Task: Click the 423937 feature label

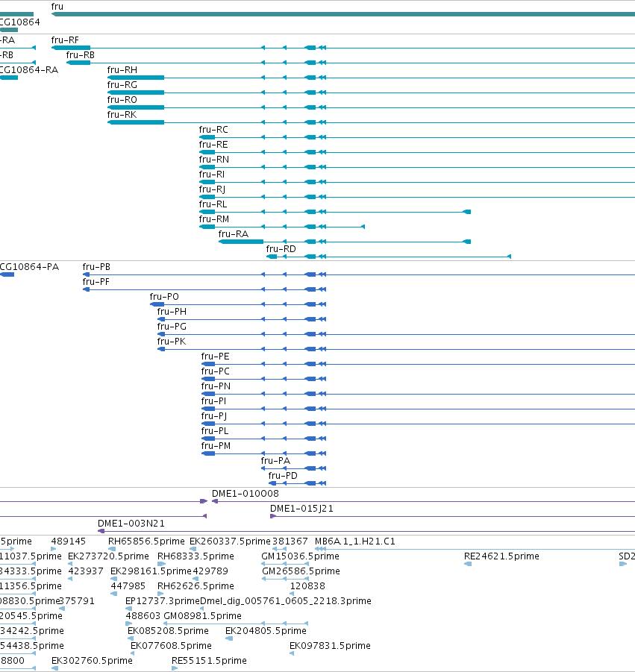Action: [x=86, y=571]
